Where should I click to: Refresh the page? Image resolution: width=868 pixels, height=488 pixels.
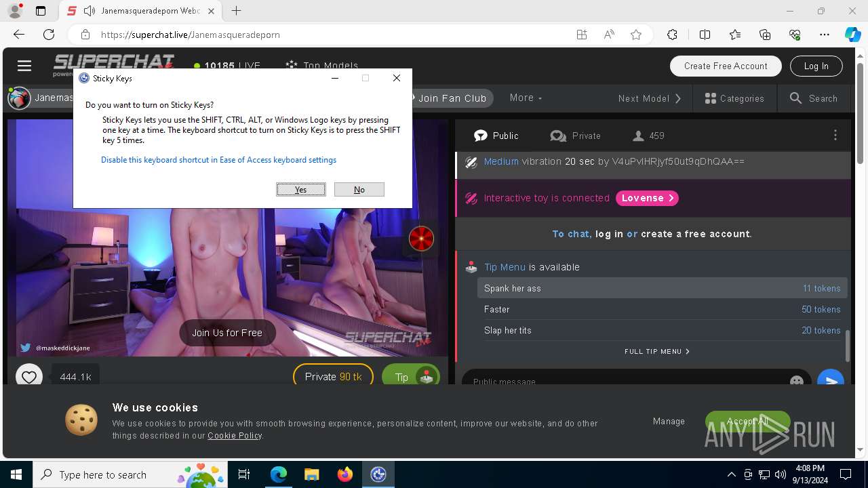coord(49,35)
